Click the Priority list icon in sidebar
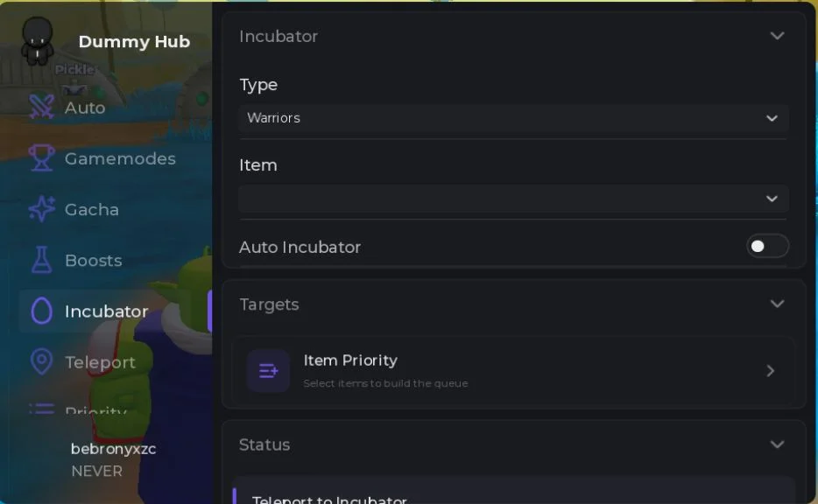Viewport: 818px width, 504px height. [x=41, y=409]
